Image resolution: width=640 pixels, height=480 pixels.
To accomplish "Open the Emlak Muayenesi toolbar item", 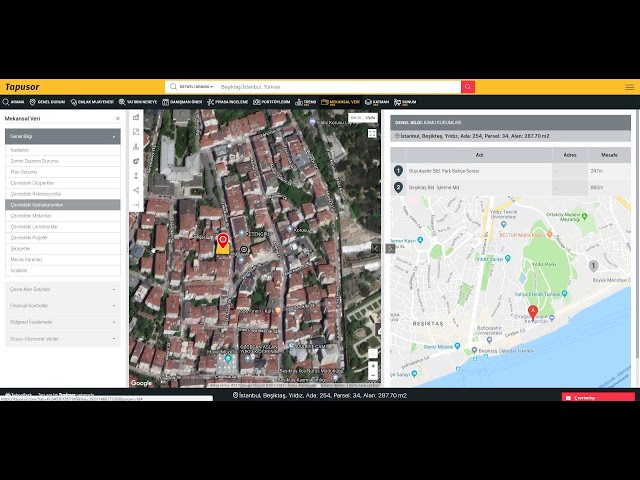I will 91,102.
